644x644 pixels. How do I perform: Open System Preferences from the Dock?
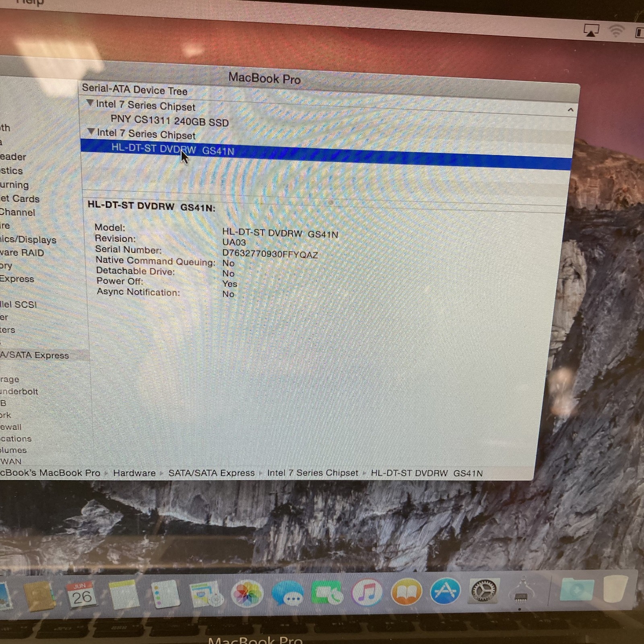[x=484, y=590]
